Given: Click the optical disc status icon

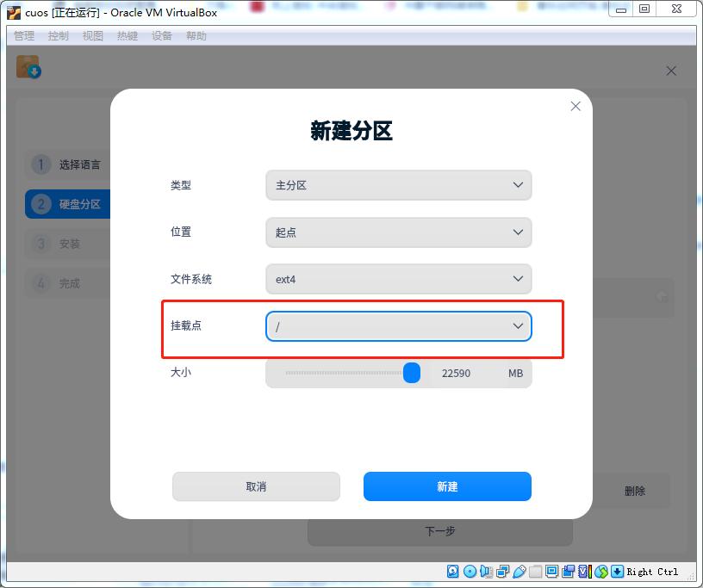Looking at the screenshot, I should pyautogui.click(x=470, y=571).
